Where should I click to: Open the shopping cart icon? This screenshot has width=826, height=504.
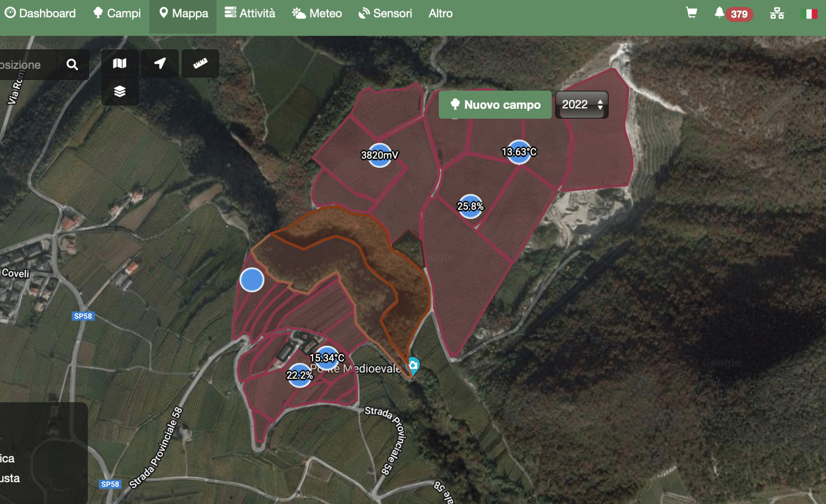tap(691, 13)
